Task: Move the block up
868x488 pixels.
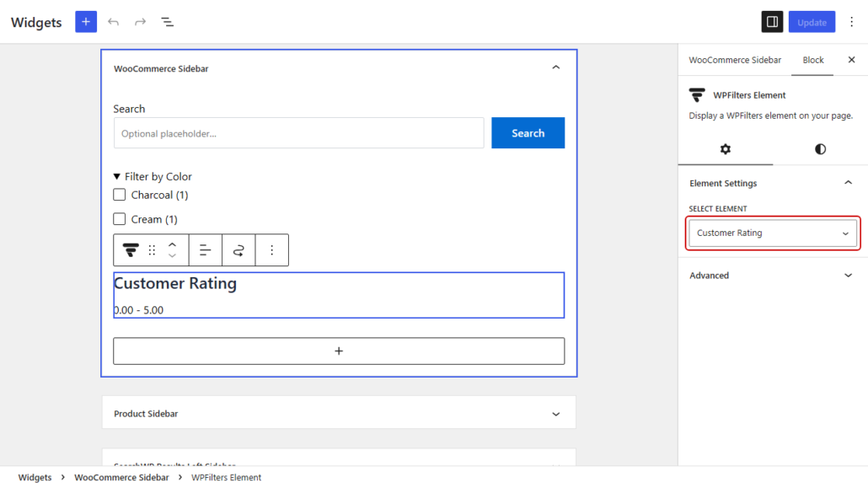Action: coord(172,244)
